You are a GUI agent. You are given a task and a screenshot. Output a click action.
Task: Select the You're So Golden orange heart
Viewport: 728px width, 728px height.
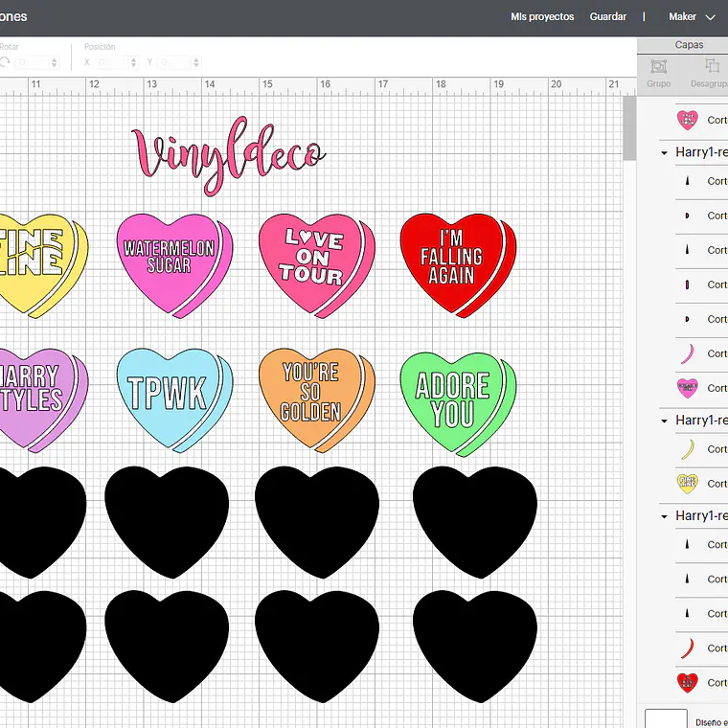click(317, 400)
